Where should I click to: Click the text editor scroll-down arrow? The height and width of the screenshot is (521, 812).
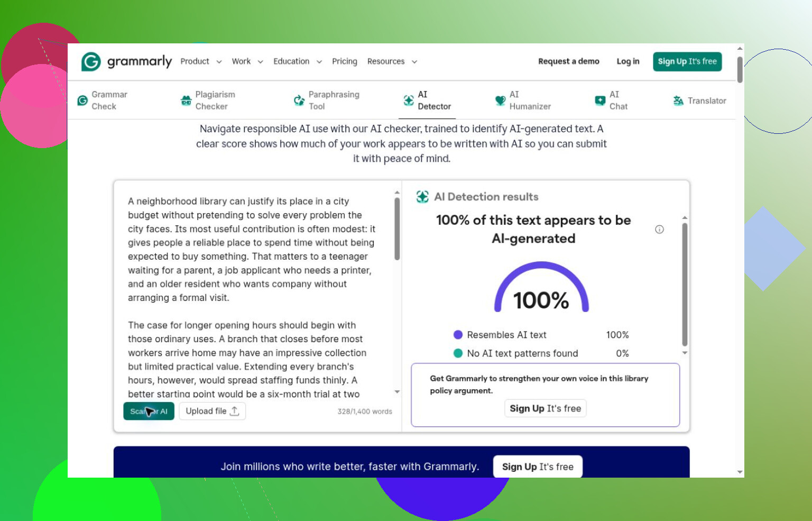[x=397, y=392]
